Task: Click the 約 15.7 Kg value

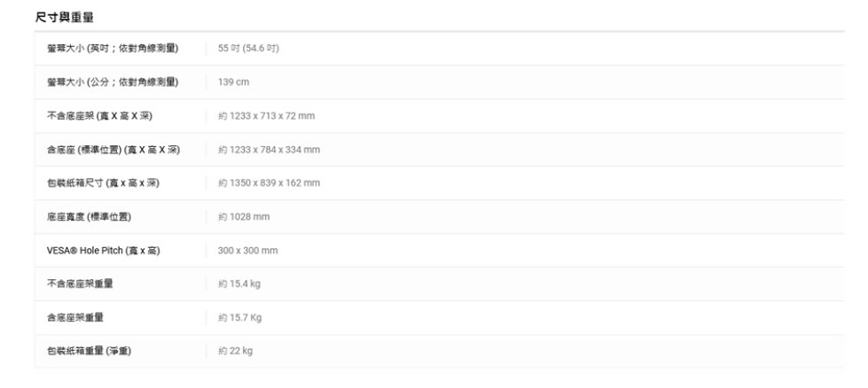Action: coord(239,317)
